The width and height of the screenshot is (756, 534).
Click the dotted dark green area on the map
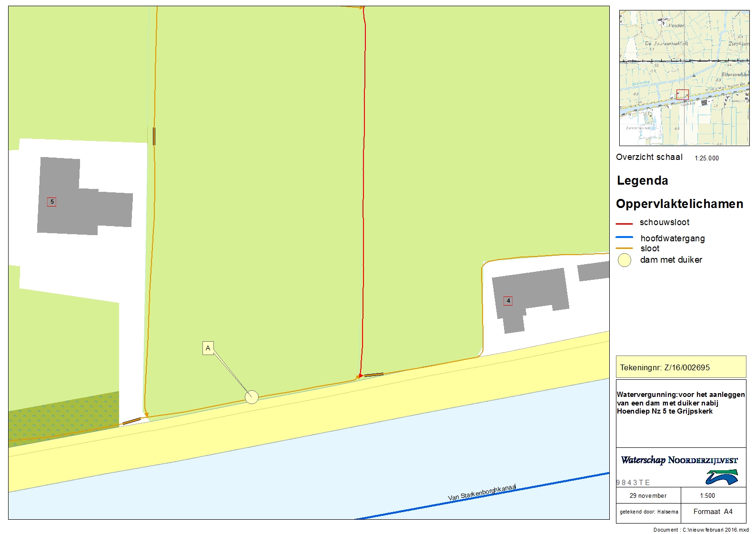click(64, 416)
